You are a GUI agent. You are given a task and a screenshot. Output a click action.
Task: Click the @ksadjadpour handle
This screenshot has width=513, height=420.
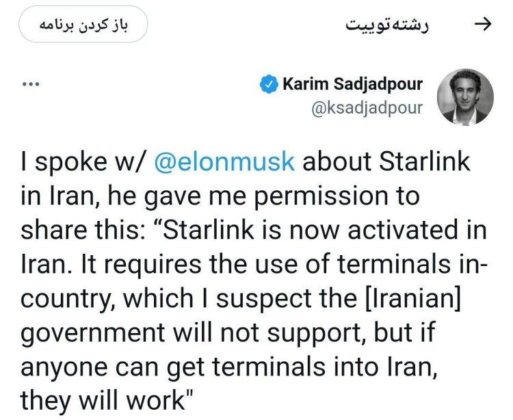coord(367,108)
